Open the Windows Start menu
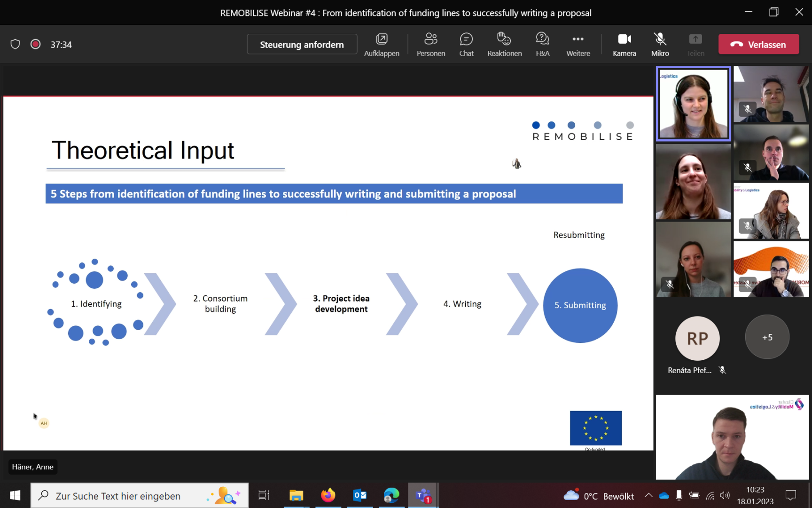Screen dimensions: 812x508 tap(15, 495)
